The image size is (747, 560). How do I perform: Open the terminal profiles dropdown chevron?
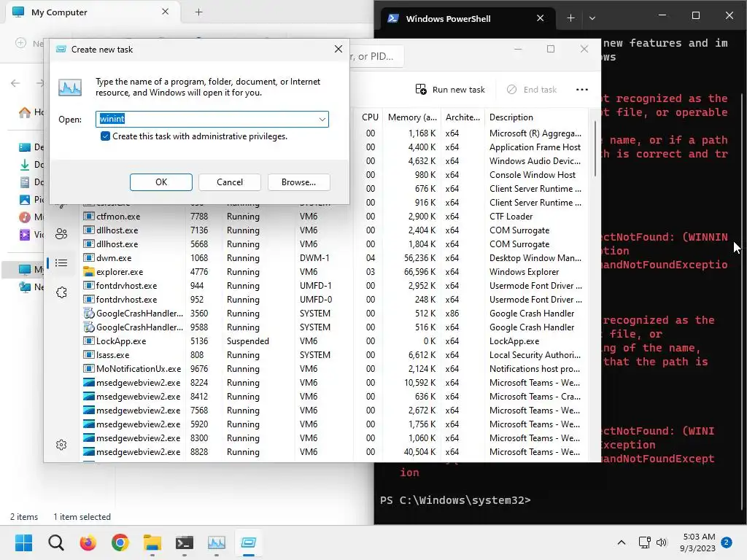pos(592,18)
